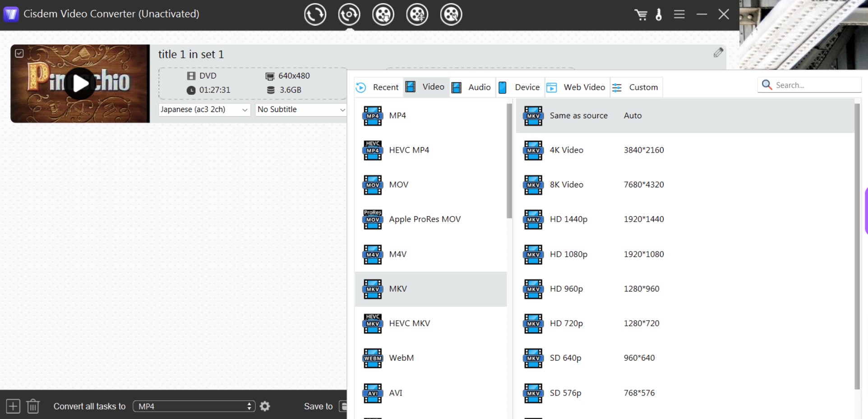
Task: Select the WebM format
Action: click(430, 358)
